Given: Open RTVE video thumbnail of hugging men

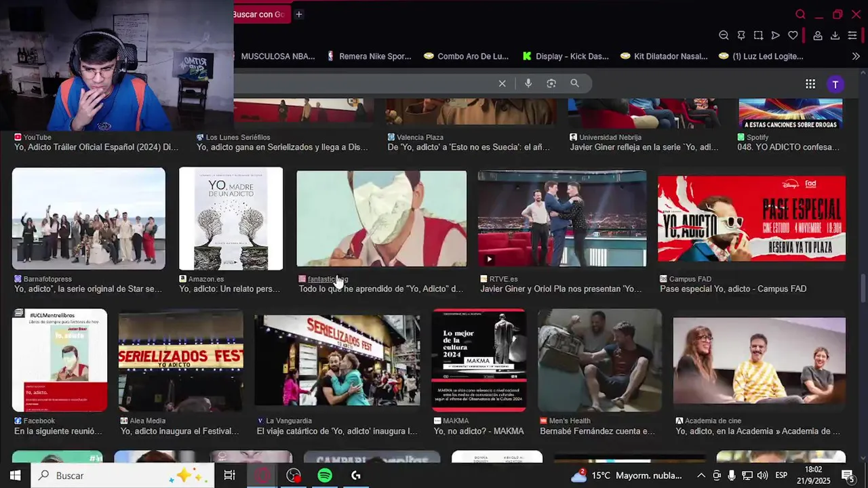Looking at the screenshot, I should (562, 219).
